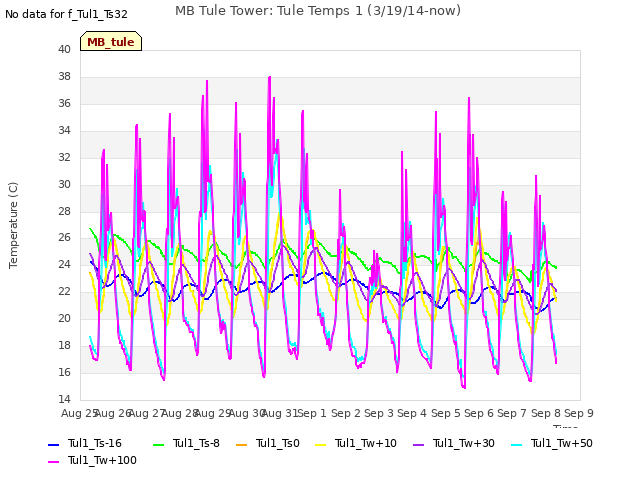Click the Tul1_Tw+50 legend label
The width and height of the screenshot is (640, 480).
click(x=562, y=443)
